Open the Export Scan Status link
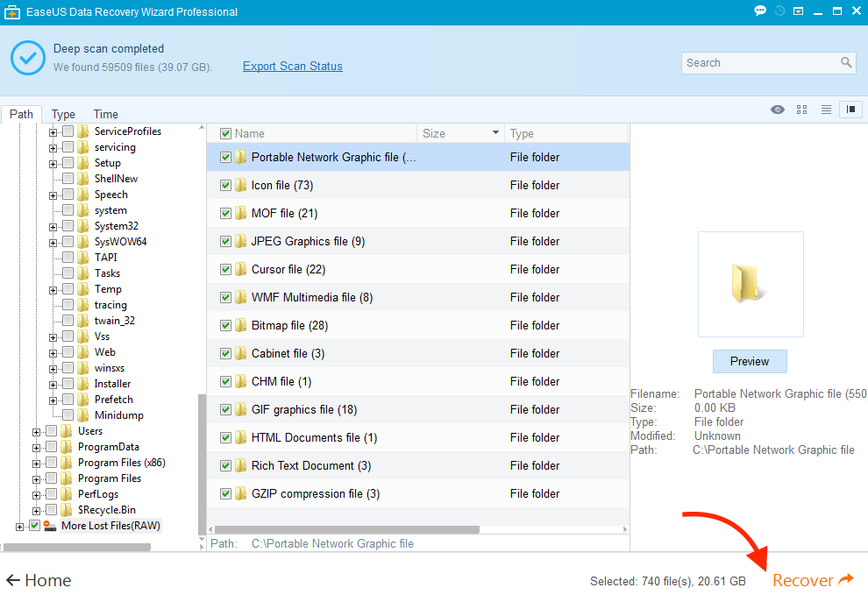Screen dimensions: 868x602 click(292, 67)
